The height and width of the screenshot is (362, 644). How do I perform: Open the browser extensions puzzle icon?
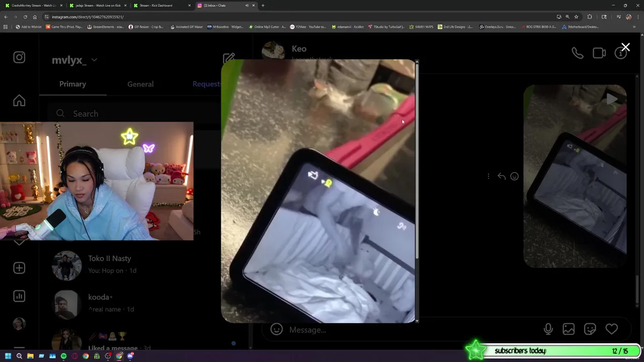(590, 17)
